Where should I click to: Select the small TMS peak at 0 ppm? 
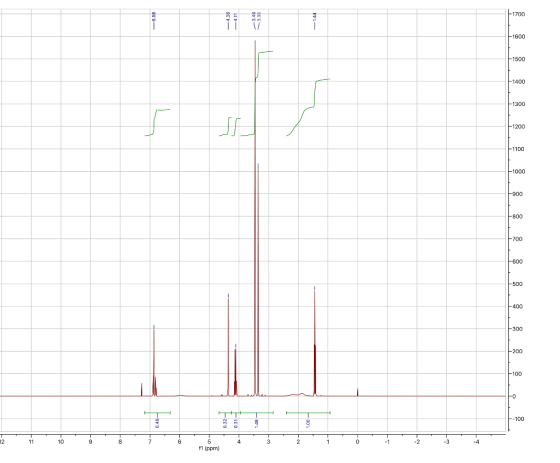click(x=358, y=392)
